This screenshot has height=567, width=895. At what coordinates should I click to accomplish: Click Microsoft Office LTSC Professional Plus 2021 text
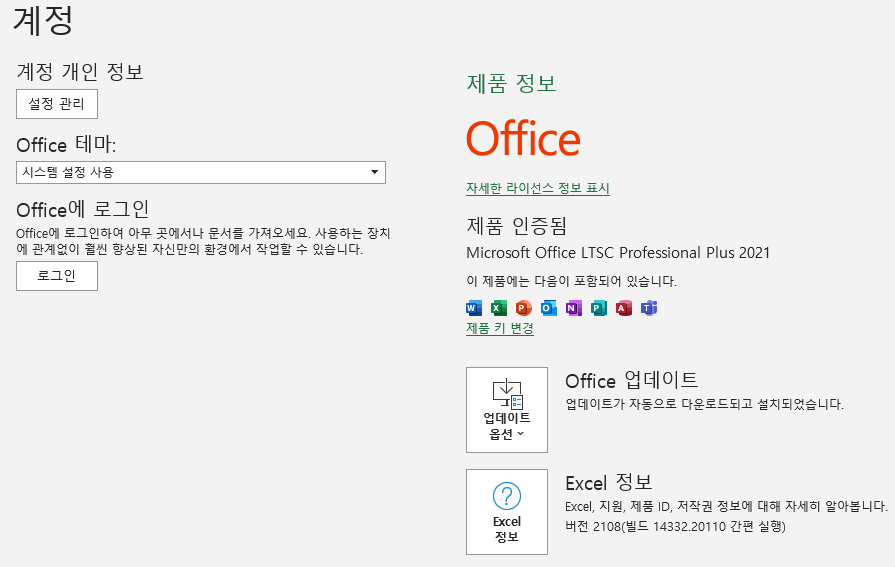618,252
